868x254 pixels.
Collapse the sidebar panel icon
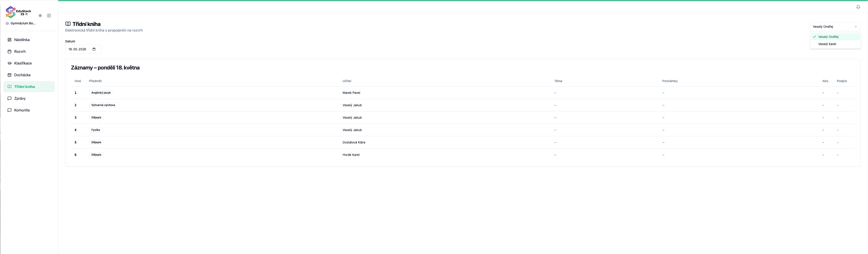pos(49,16)
